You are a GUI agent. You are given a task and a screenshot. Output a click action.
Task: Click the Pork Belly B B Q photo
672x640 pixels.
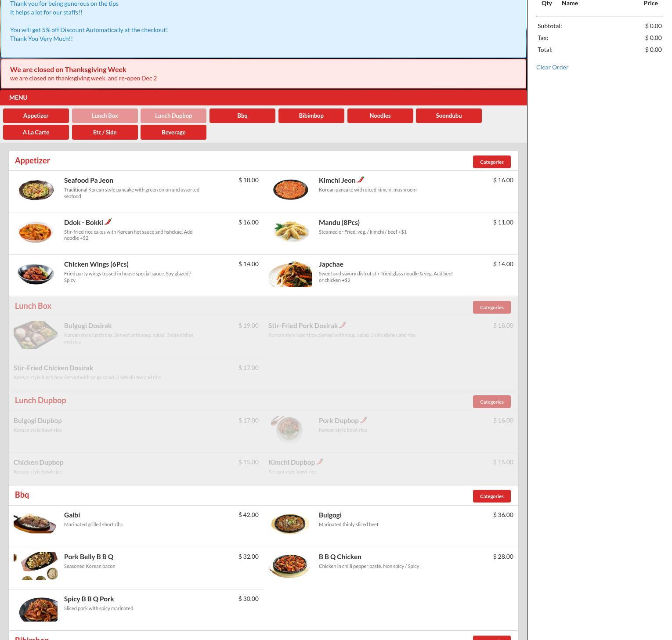click(x=36, y=566)
